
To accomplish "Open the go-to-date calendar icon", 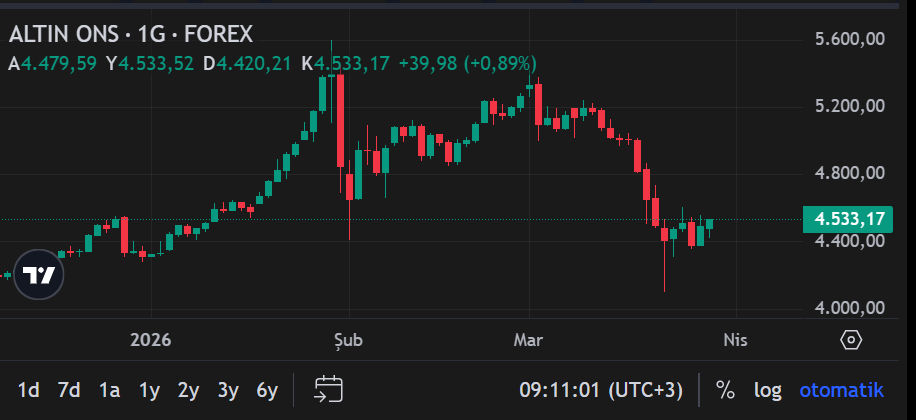I will coord(329,389).
